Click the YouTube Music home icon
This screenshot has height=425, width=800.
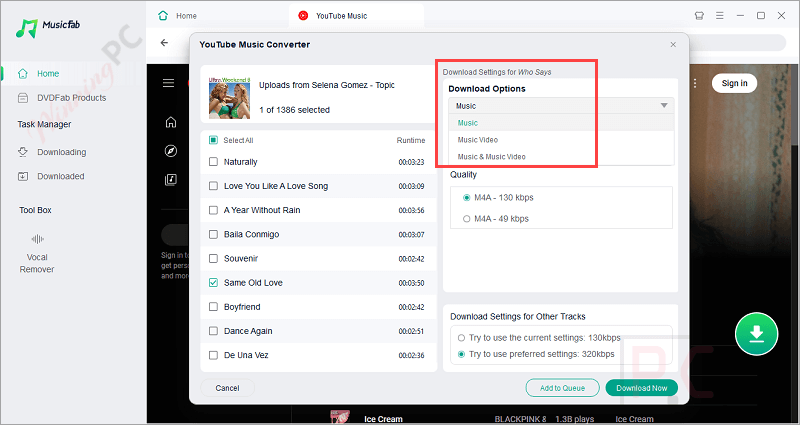click(x=171, y=122)
